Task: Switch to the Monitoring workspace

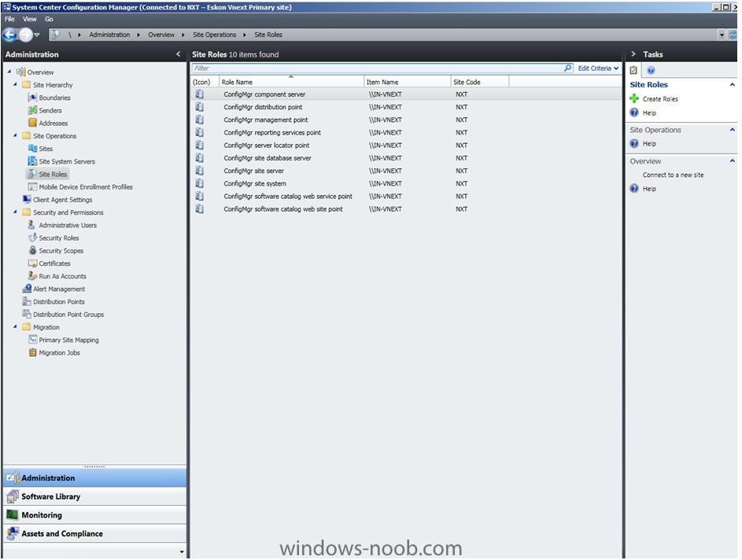Action: pyautogui.click(x=94, y=514)
